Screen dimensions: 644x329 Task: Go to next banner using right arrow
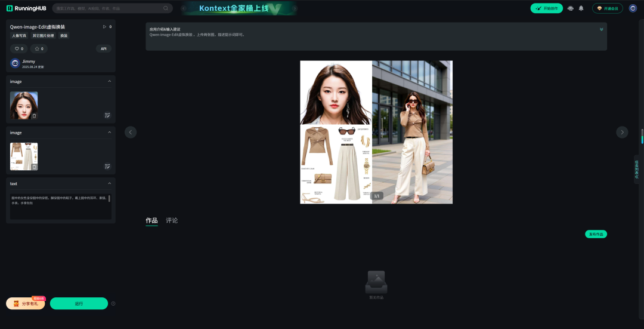pyautogui.click(x=295, y=8)
